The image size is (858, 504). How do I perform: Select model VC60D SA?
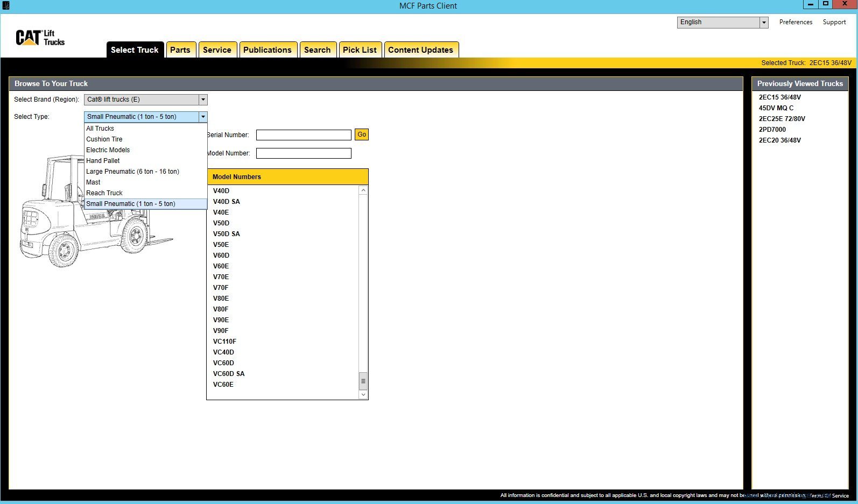[x=229, y=374]
